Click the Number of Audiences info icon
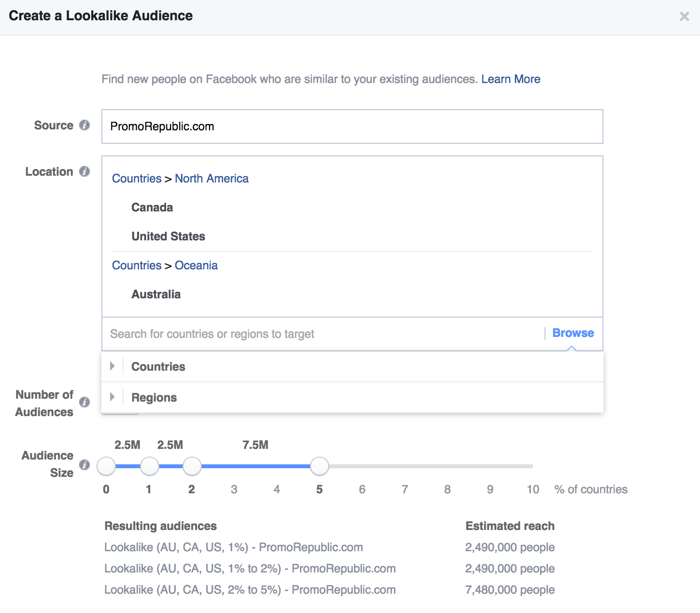The width and height of the screenshot is (700, 613). tap(84, 402)
